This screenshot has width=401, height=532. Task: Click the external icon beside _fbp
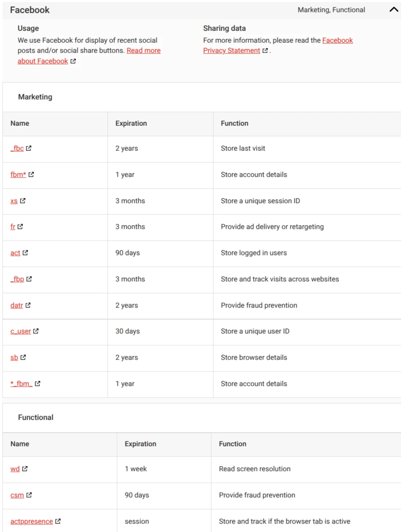(x=29, y=279)
